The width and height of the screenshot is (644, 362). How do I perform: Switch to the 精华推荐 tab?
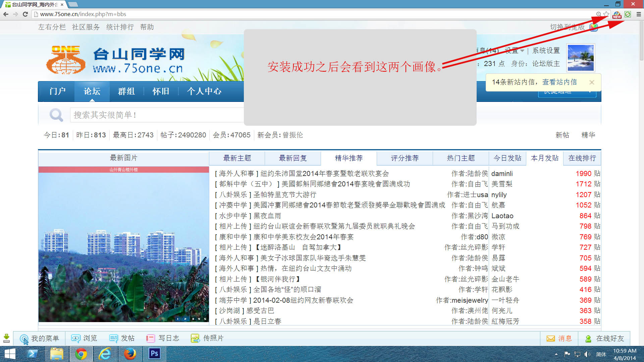pos(349,158)
